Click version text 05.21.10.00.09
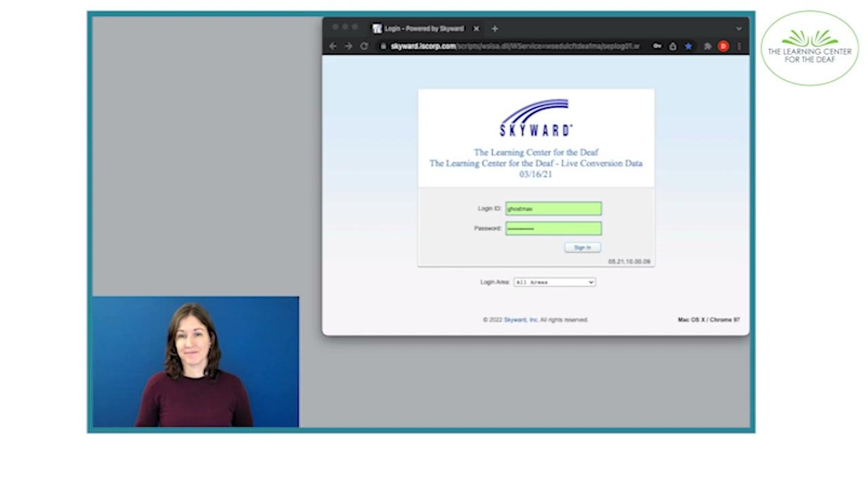868x488 pixels. 629,262
